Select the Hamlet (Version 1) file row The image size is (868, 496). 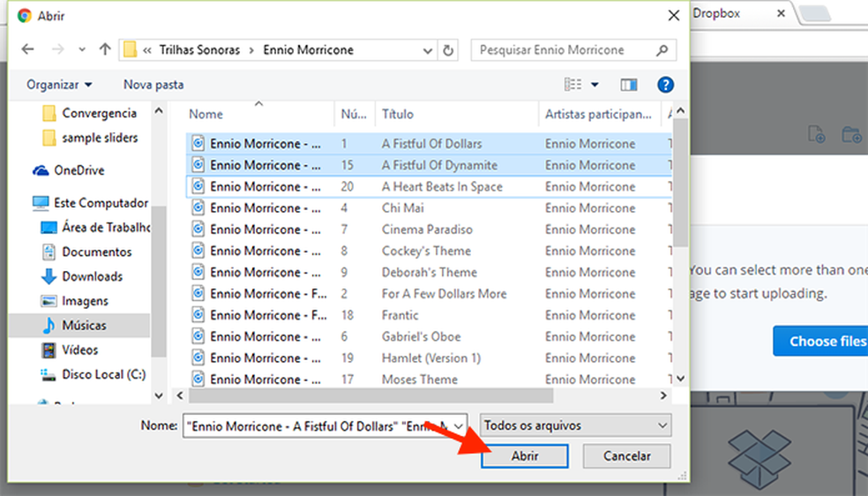point(429,358)
